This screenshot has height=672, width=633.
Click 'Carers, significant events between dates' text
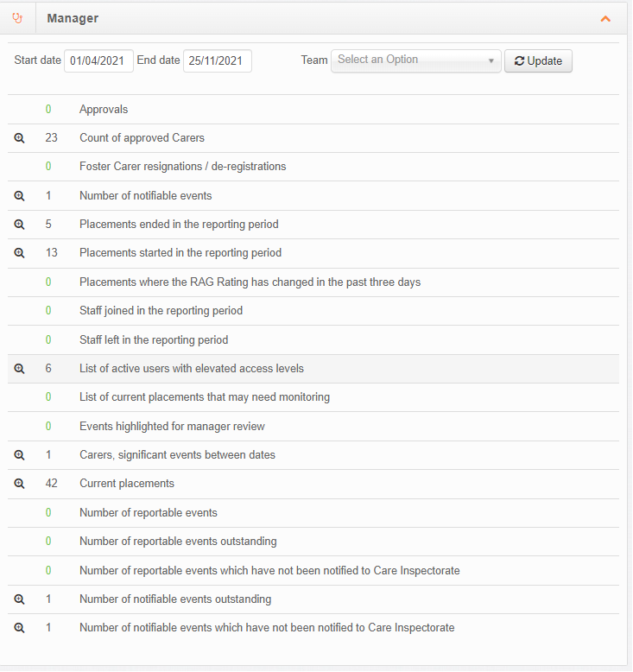point(177,455)
